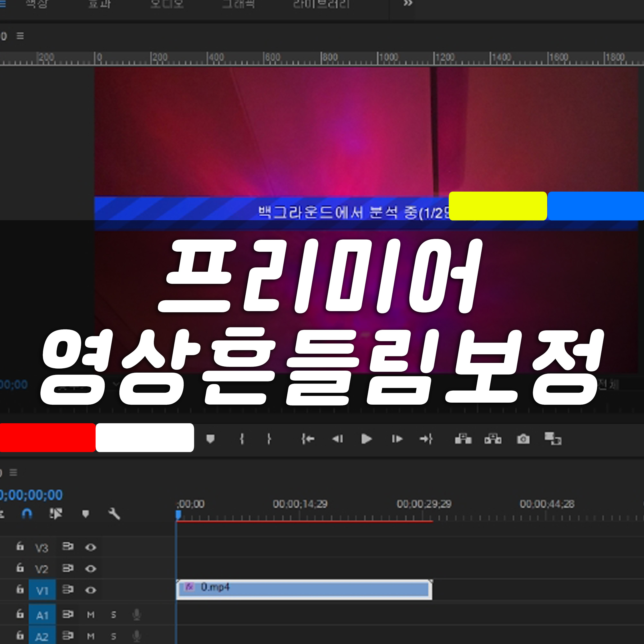644x644 pixels.
Task: Hide track V3 with eye icon
Action: pos(91,547)
